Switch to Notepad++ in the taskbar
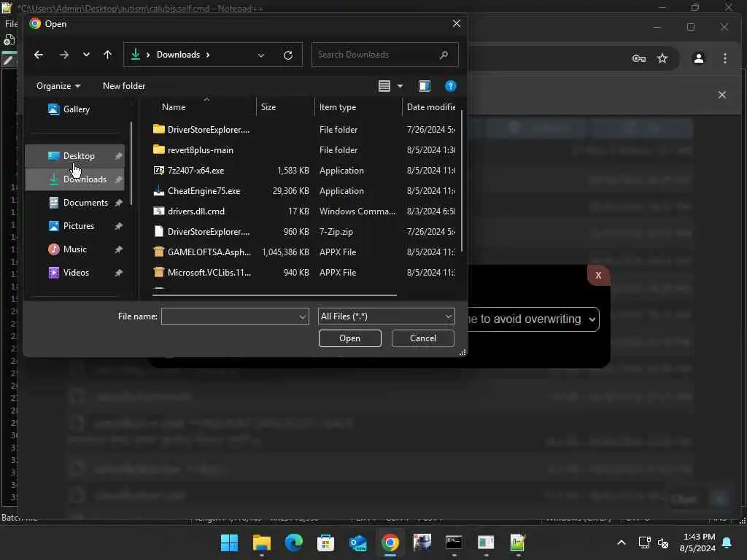Image resolution: width=747 pixels, height=560 pixels. point(517,542)
